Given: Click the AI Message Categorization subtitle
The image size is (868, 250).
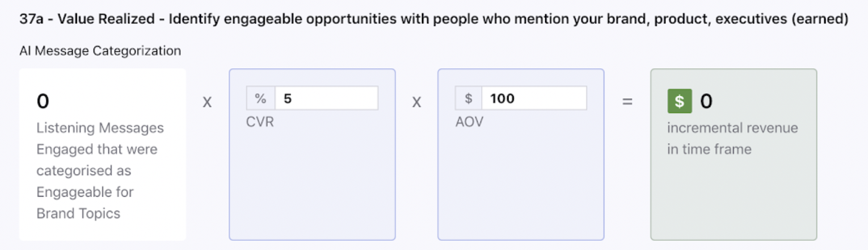Looking at the screenshot, I should tap(100, 51).
